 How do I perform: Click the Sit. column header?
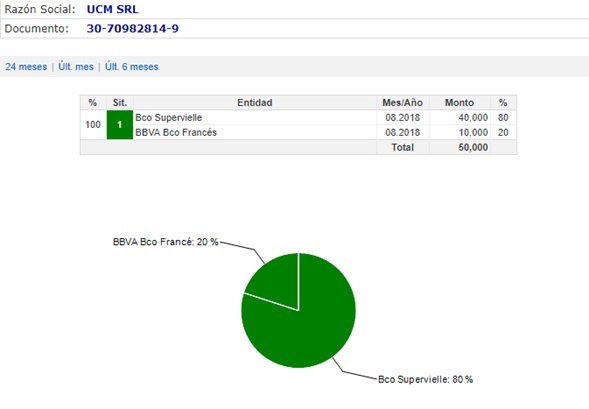coord(119,103)
